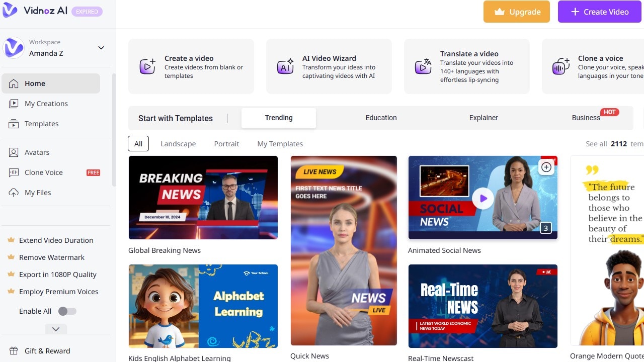Add Animated Social News to favorites
The width and height of the screenshot is (644, 362).
546,167
